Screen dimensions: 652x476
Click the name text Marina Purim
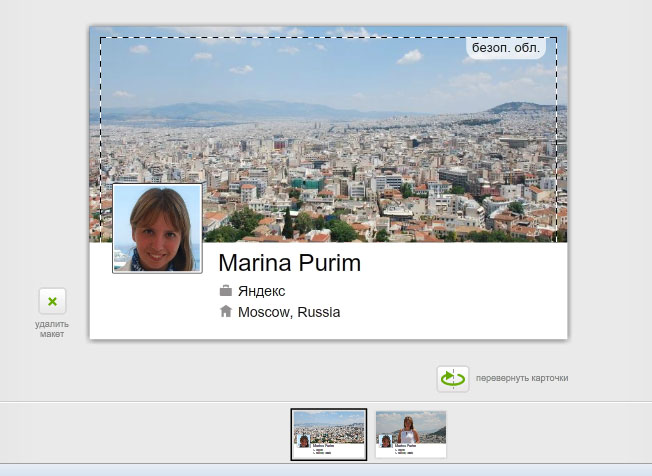[289, 263]
